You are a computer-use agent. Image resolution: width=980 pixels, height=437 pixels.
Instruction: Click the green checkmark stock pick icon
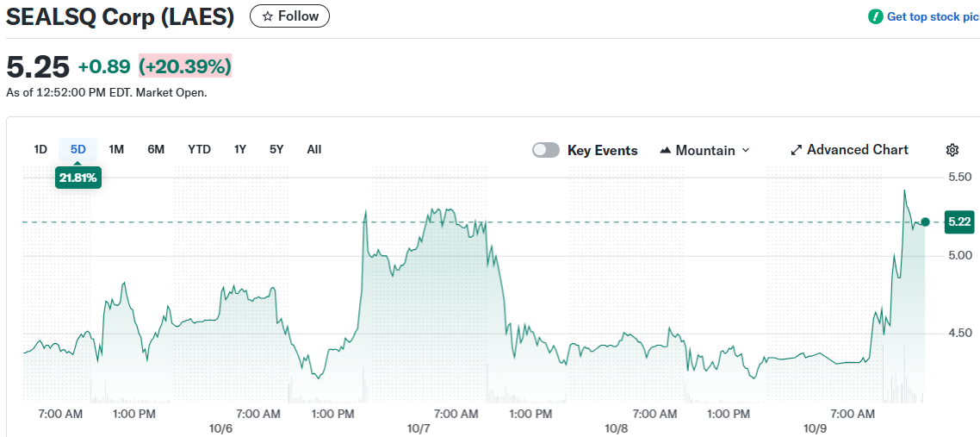876,16
